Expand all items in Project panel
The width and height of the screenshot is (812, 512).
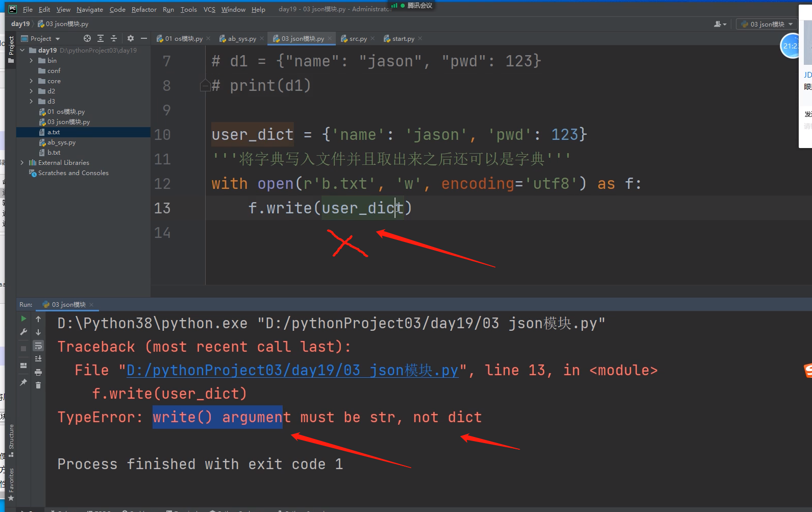pyautogui.click(x=101, y=38)
